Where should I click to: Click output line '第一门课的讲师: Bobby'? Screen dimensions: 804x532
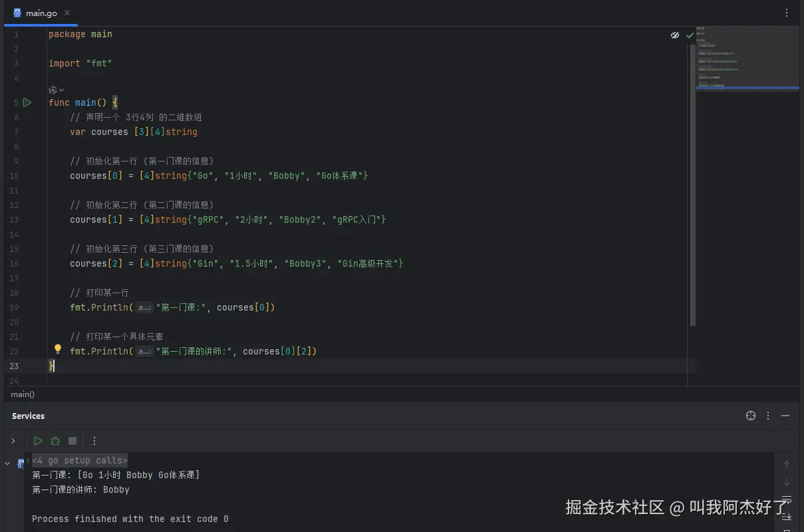click(x=80, y=489)
